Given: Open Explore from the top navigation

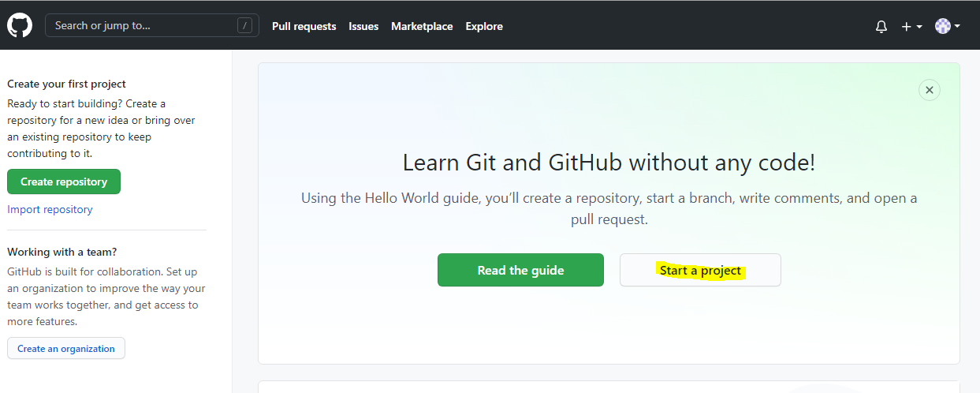Looking at the screenshot, I should [x=484, y=26].
